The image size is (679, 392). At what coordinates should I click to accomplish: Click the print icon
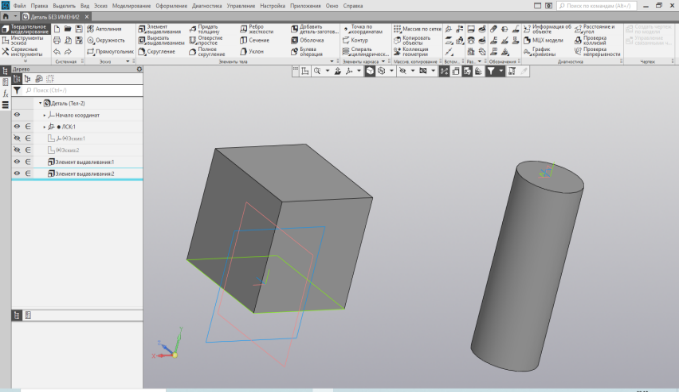[x=57, y=40]
